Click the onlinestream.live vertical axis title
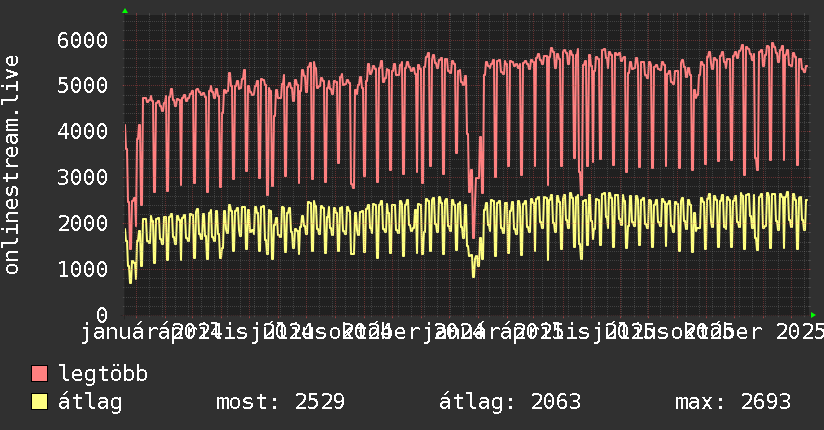 [x=11, y=165]
